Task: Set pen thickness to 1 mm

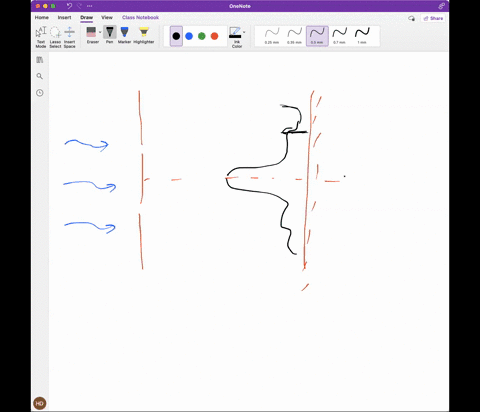Action: [362, 36]
